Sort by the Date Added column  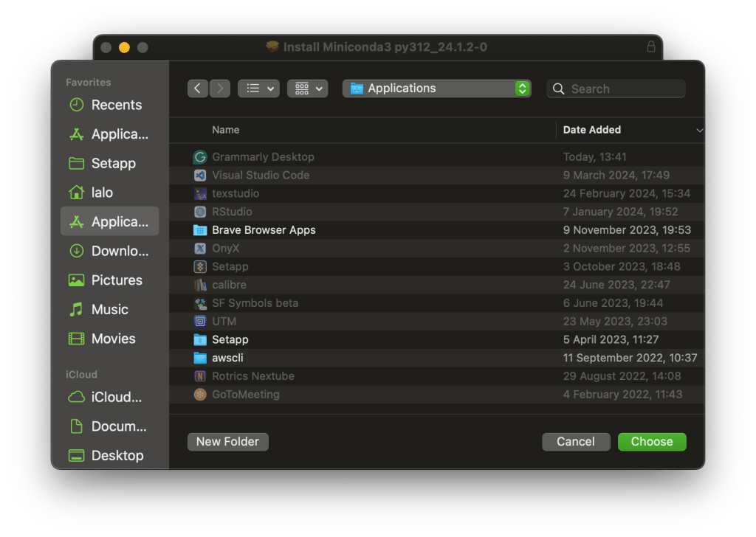(x=591, y=130)
